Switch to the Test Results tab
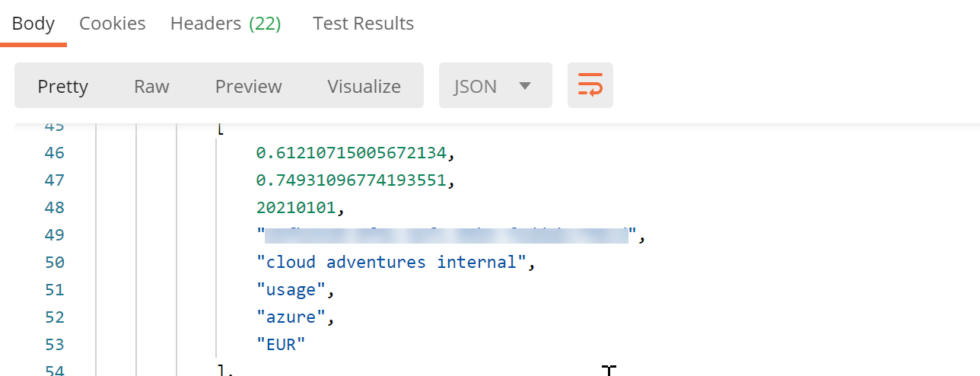This screenshot has height=376, width=980. point(363,24)
